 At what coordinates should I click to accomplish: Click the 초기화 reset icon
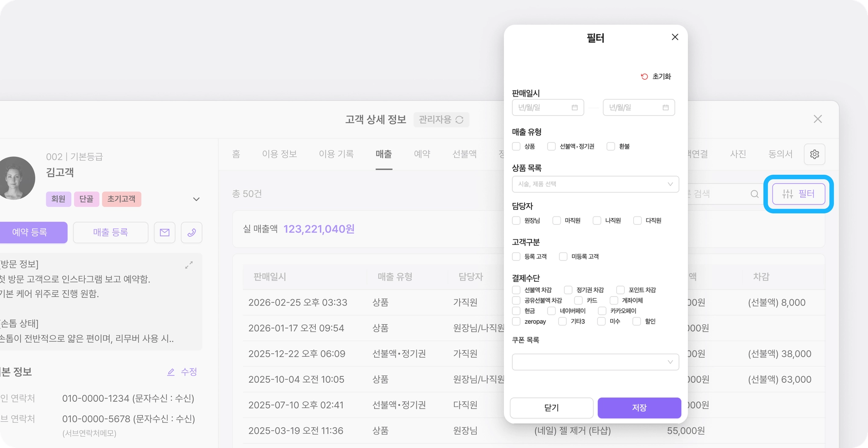[x=644, y=76]
